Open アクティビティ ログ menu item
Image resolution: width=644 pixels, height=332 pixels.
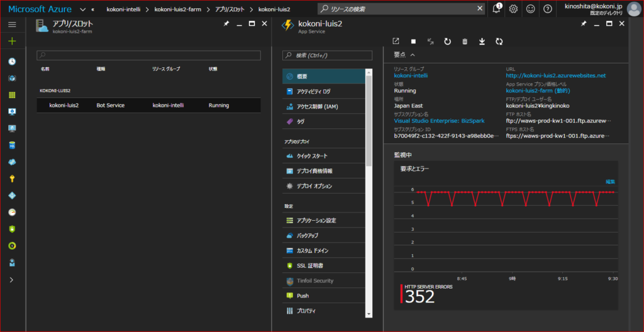coord(324,92)
